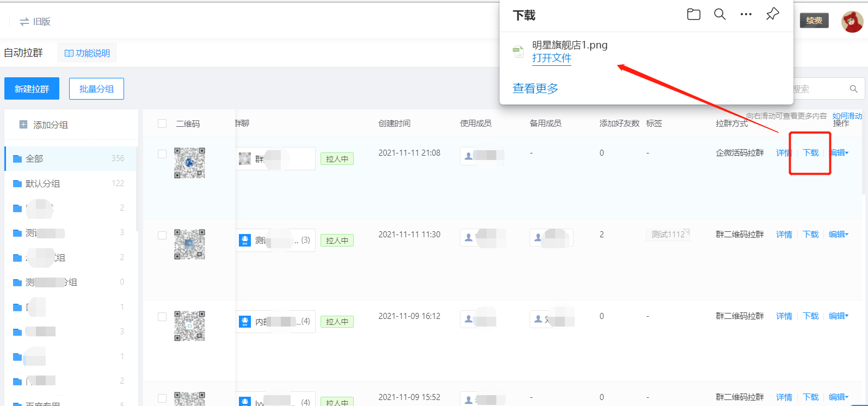This screenshot has width=868, height=406.
Task: Toggle the select-all checkbox in table header
Action: (x=162, y=124)
